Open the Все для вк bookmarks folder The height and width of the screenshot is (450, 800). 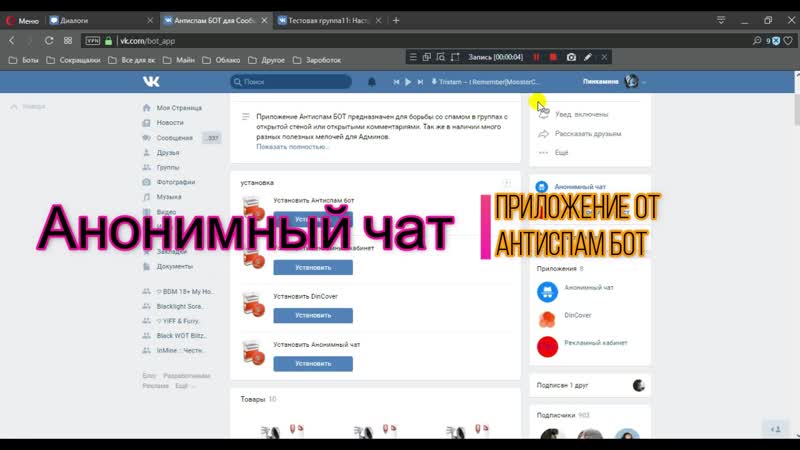[132, 60]
